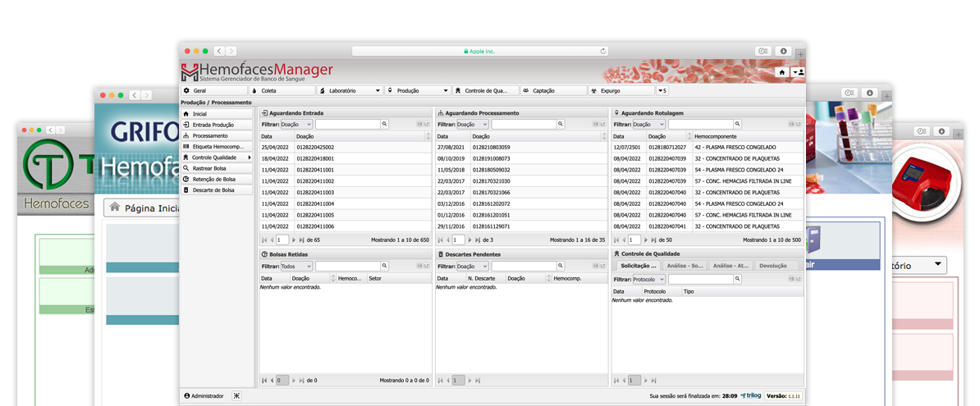This screenshot has height=406, width=980.
Task: Open Retenção de Bolsa in the sidebar
Action: coord(216,179)
